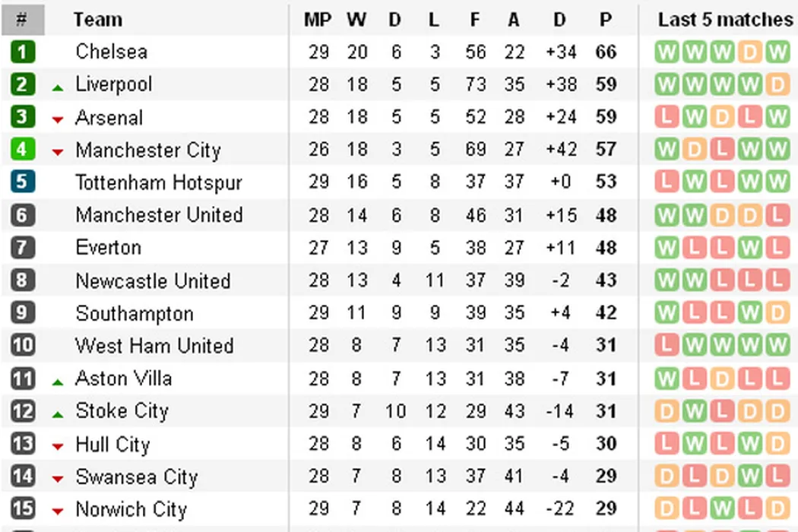Click Liverpool's orange D result badge
798x532 pixels.
[777, 84]
